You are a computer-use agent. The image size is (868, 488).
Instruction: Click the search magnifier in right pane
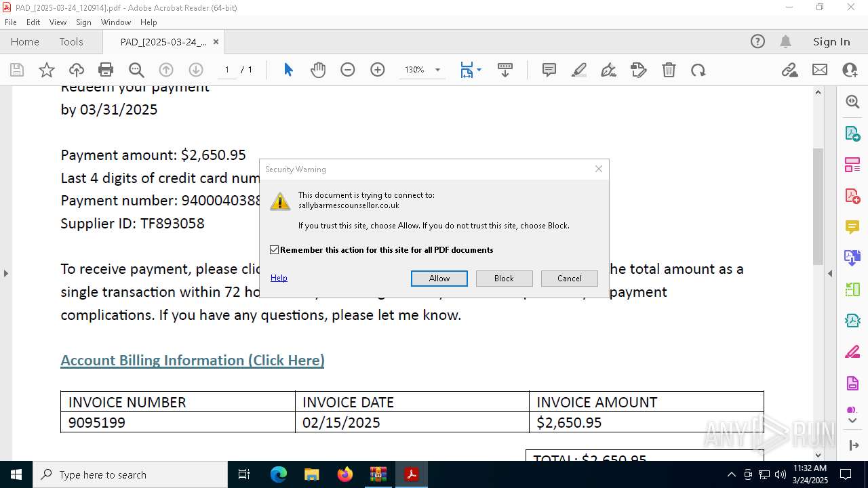point(852,102)
